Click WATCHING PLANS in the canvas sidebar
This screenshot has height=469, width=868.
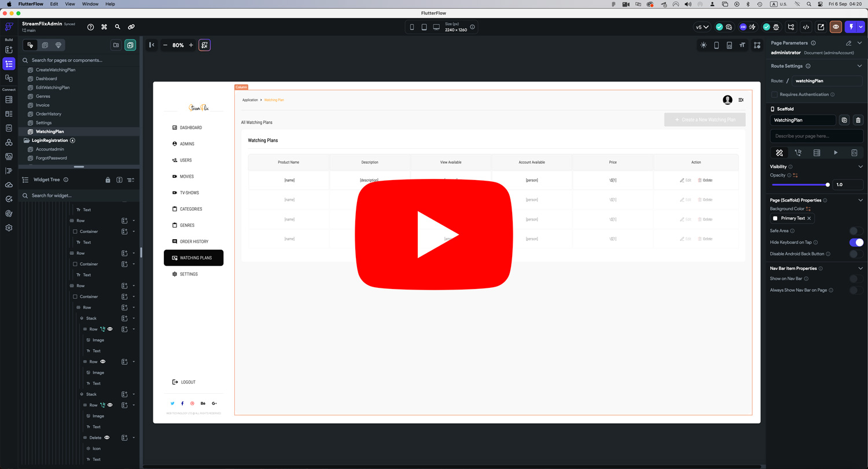click(x=194, y=258)
